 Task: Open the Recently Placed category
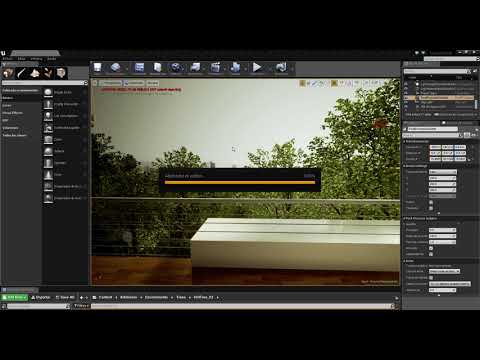point(21,90)
